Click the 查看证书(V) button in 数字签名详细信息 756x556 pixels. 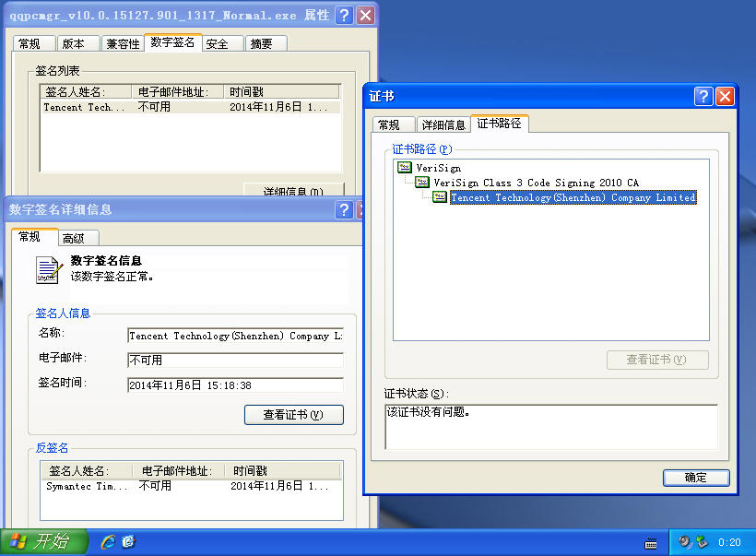(293, 415)
